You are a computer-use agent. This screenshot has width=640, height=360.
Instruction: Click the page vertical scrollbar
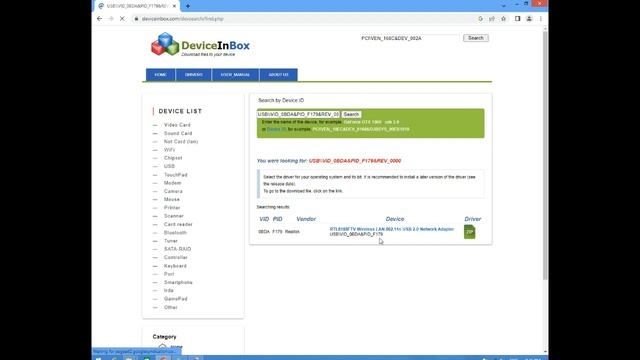click(x=545, y=155)
